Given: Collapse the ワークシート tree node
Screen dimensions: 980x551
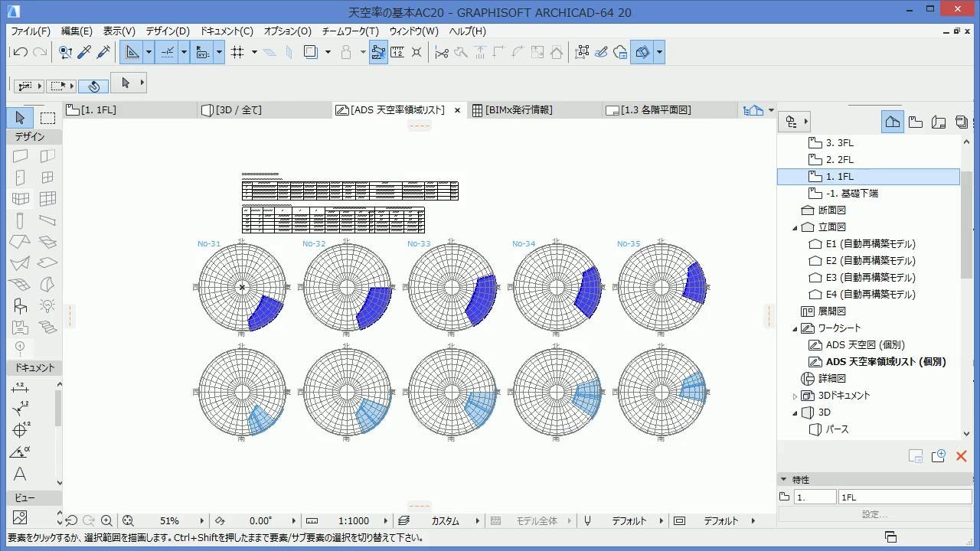Looking at the screenshot, I should point(795,328).
